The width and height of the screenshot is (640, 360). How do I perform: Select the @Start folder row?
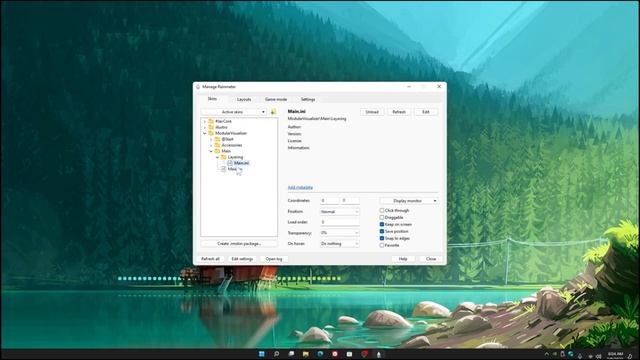click(227, 139)
